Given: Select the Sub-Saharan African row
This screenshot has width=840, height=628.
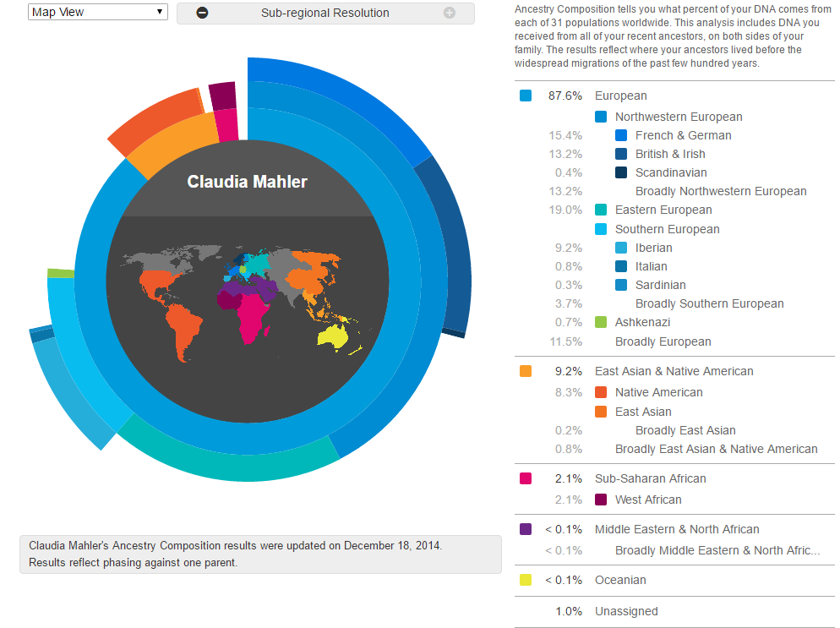Looking at the screenshot, I should 650,478.
